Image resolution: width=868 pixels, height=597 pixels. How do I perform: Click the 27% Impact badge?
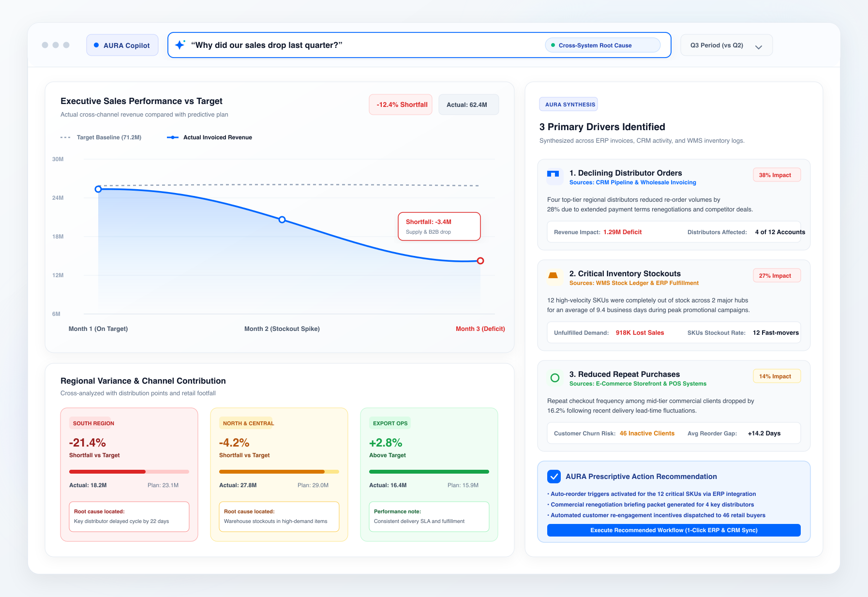click(x=777, y=276)
